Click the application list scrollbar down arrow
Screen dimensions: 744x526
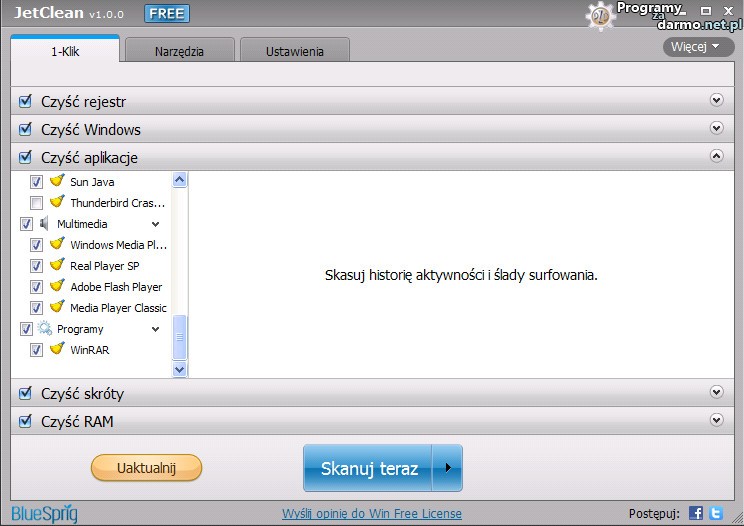coord(180,369)
